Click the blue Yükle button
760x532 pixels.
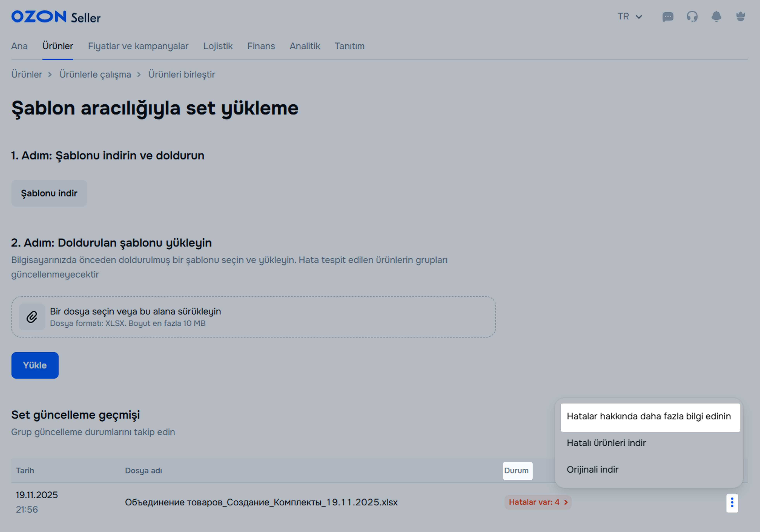coord(35,365)
